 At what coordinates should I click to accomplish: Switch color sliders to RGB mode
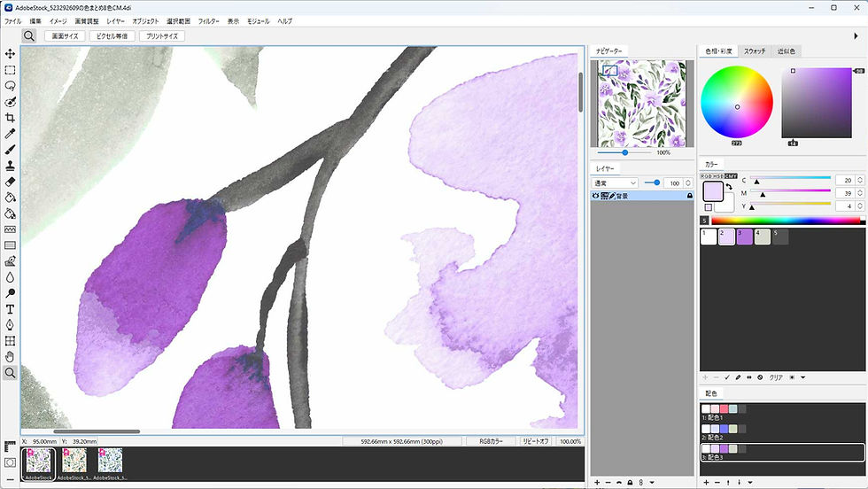tap(707, 176)
